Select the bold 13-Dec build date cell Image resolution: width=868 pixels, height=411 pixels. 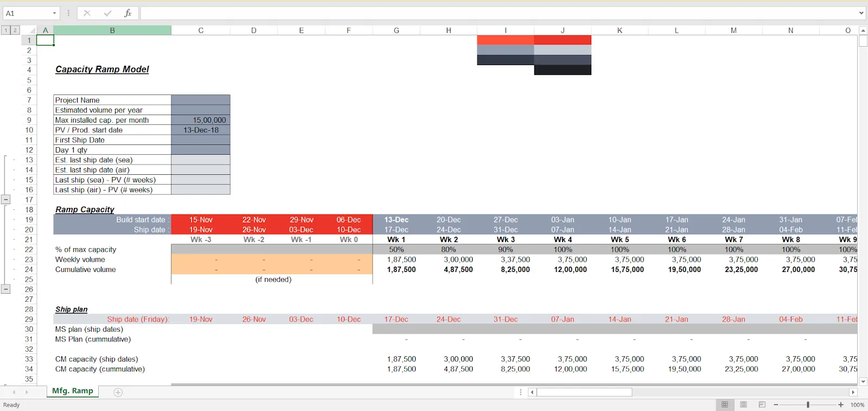coord(397,220)
